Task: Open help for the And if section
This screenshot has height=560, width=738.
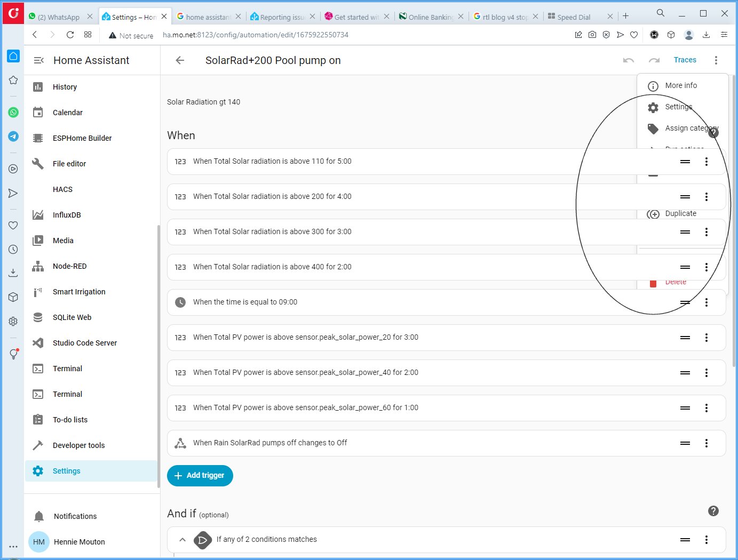Action: click(x=713, y=511)
